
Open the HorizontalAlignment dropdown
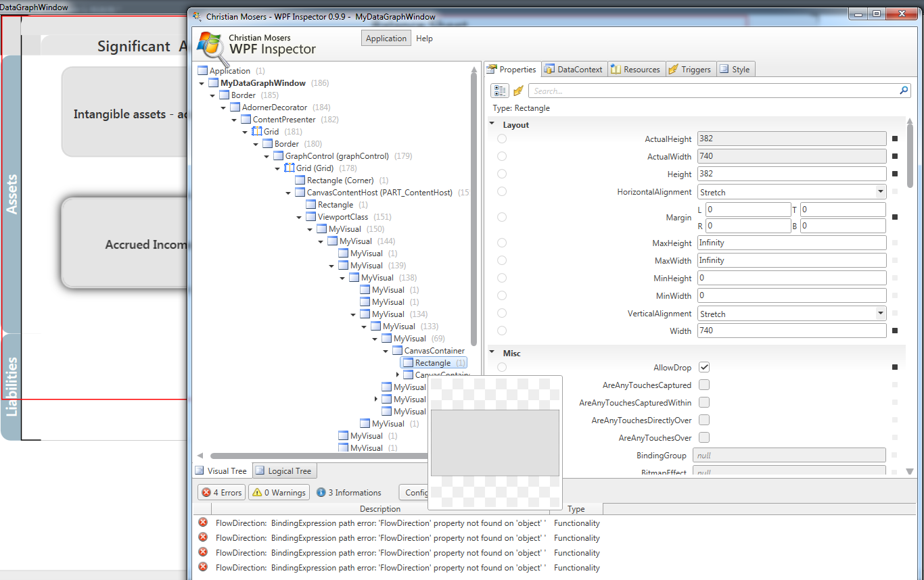(x=880, y=192)
